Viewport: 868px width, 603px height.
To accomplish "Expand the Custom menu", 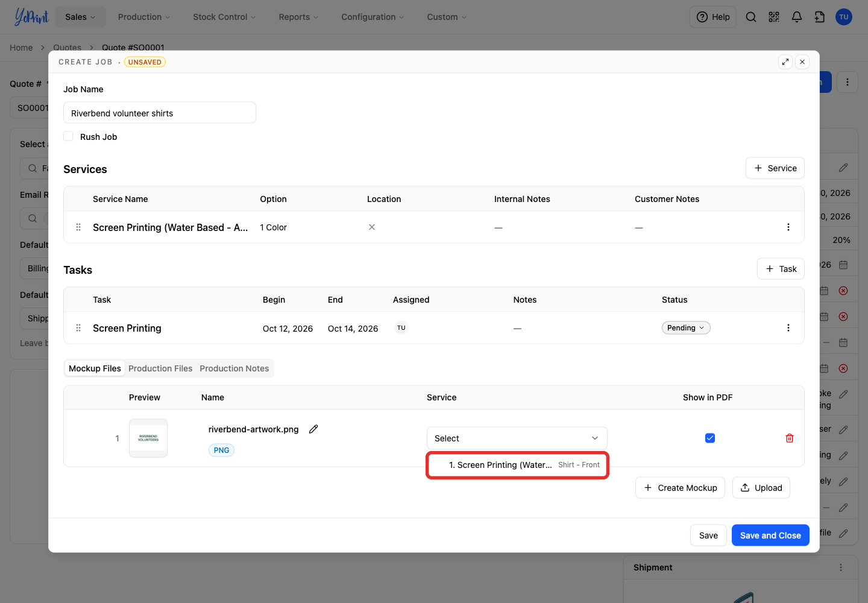I will [447, 17].
